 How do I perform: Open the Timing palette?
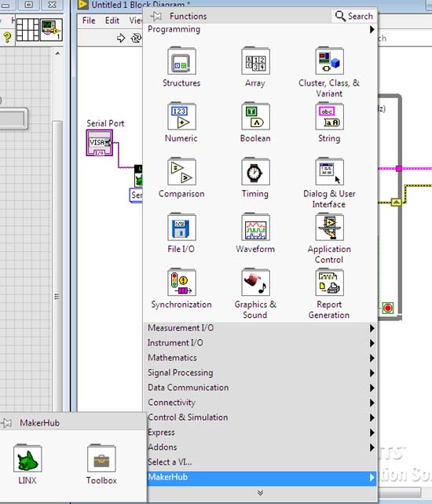point(255,172)
